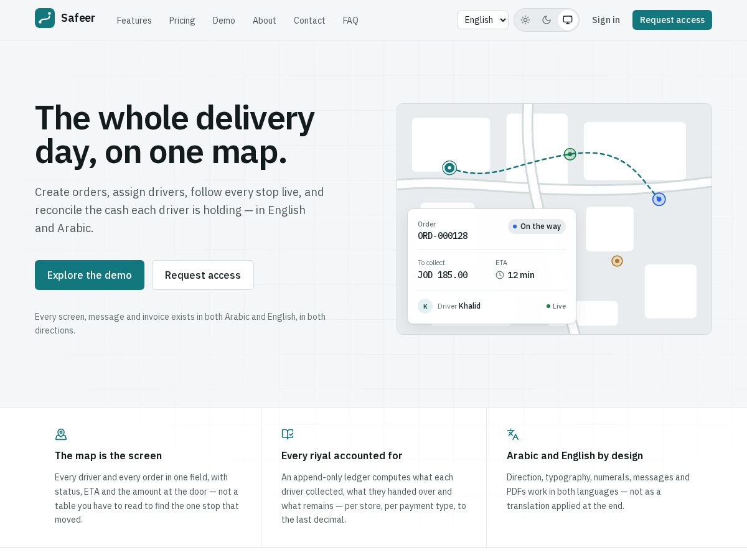The image size is (747, 560).
Task: Click the To collect label
Action: click(431, 263)
